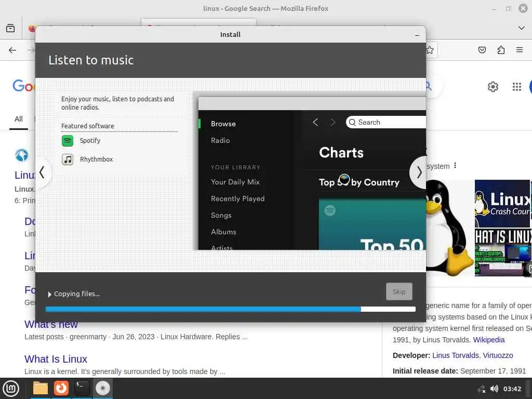
Task: Click the Linux Crash Course thumbnail
Action: pyautogui.click(x=502, y=204)
